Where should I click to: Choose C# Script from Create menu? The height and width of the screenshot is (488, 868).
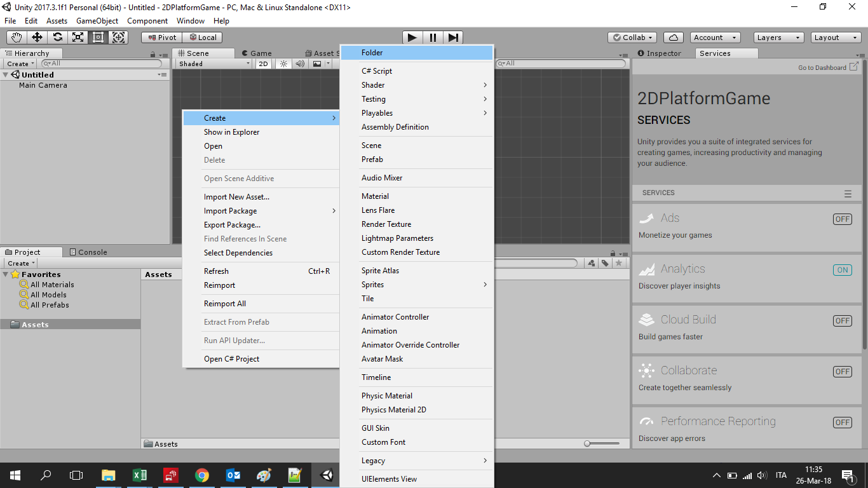pyautogui.click(x=377, y=71)
